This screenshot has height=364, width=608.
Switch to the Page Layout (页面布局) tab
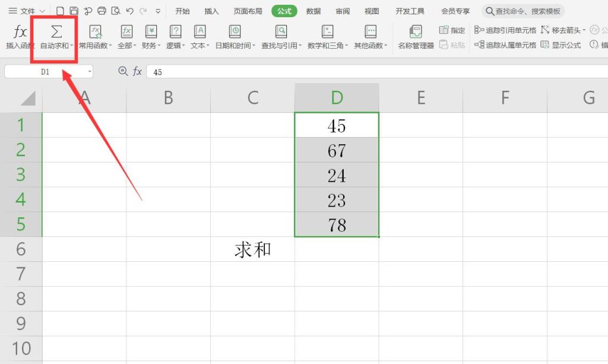(x=248, y=11)
